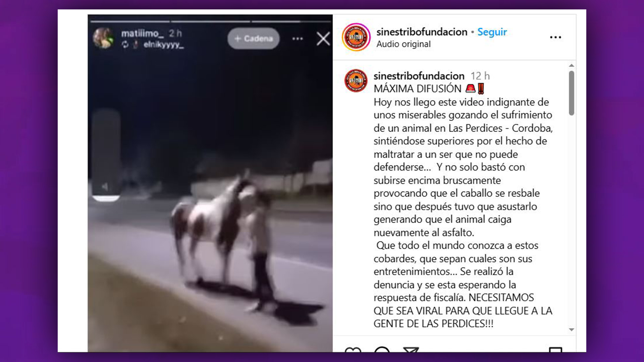Click the sinestribofundacion header profile picture
The image size is (644, 362).
(x=356, y=37)
